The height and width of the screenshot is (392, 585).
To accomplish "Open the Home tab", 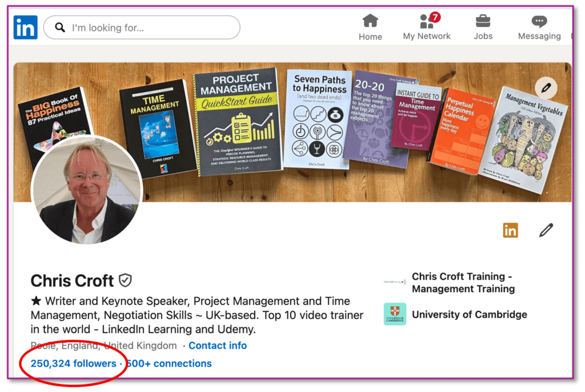I will [x=370, y=27].
